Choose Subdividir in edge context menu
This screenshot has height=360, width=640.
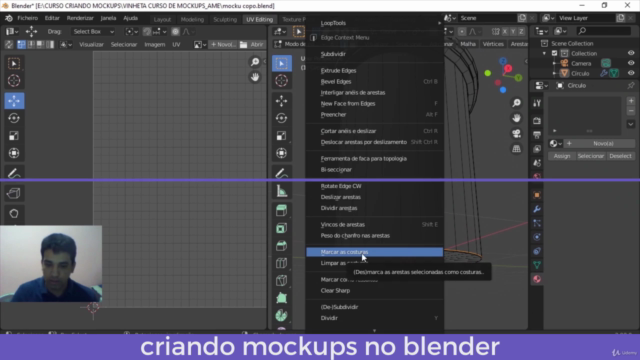tap(374, 54)
